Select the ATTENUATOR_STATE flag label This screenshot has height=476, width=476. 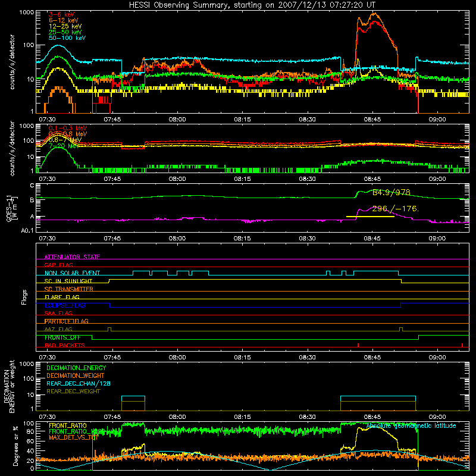72,257
